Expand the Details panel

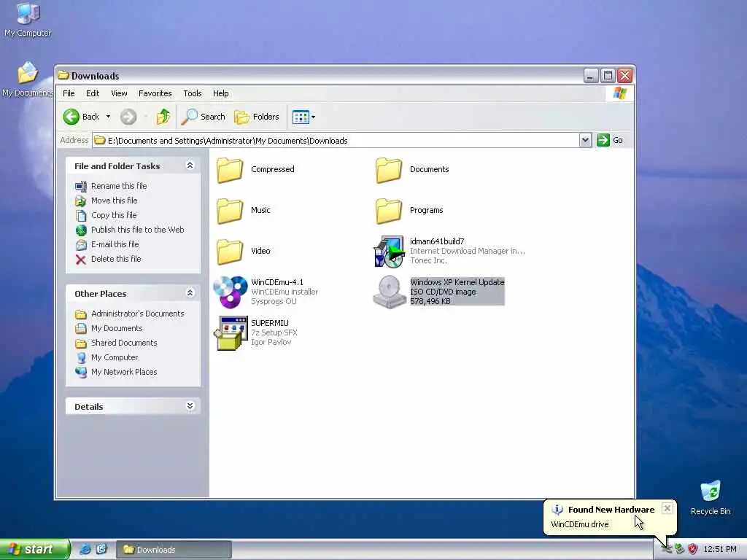(x=190, y=405)
